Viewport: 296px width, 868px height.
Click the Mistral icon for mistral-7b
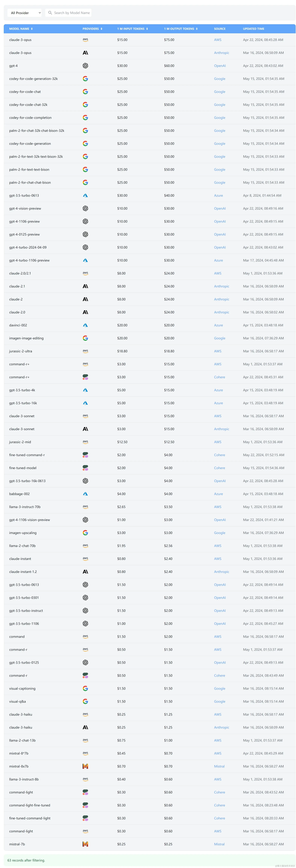click(x=85, y=844)
